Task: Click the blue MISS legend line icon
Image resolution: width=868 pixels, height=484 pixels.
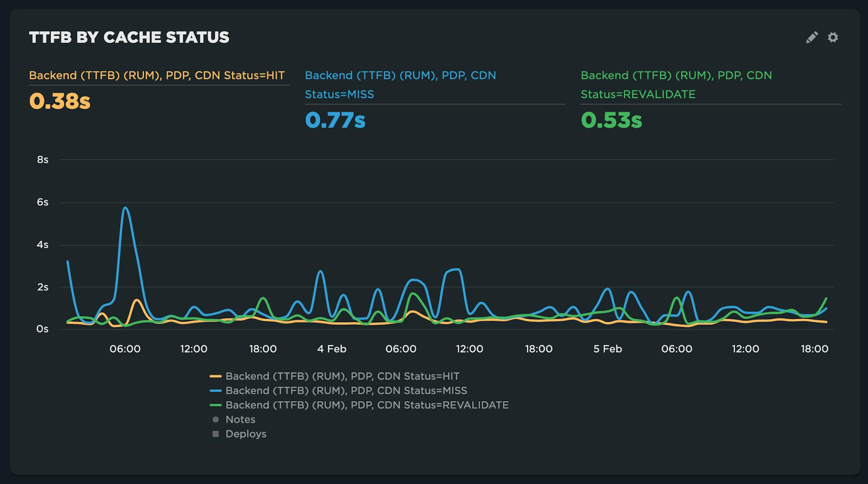Action: tap(215, 390)
